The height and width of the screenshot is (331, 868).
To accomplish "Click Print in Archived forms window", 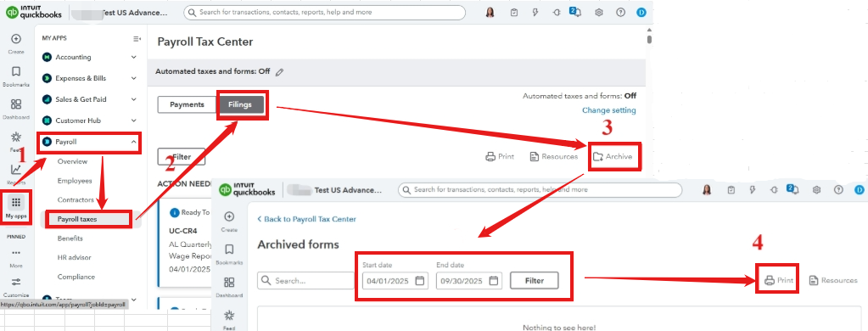I will 779,281.
